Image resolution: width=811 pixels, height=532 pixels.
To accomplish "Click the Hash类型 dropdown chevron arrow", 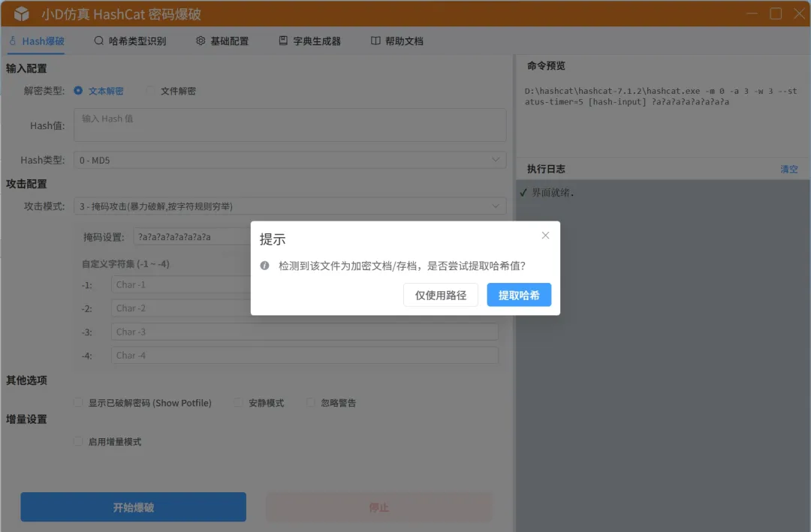I will point(496,160).
